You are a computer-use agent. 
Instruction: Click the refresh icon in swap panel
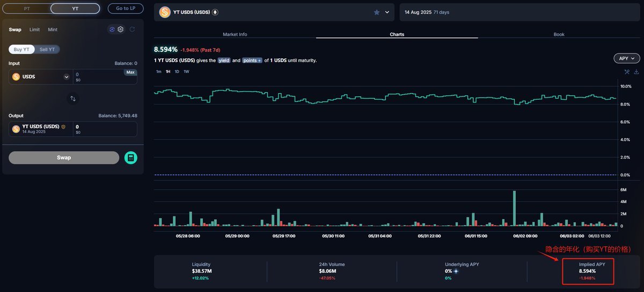pos(132,29)
